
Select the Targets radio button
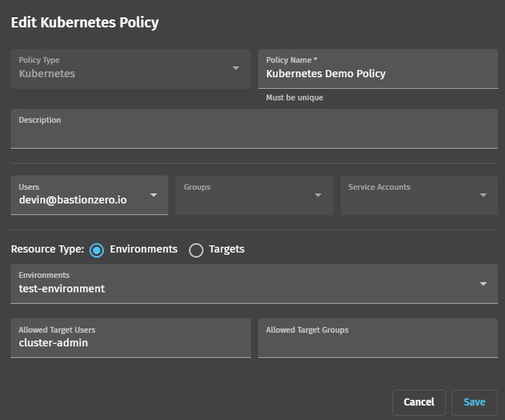(196, 250)
